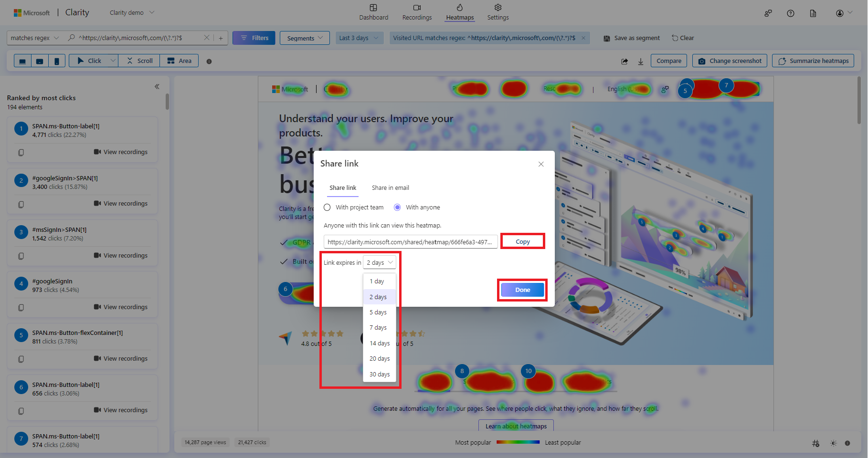868x458 pixels.
Task: Open the documentation page icon
Action: coord(813,13)
